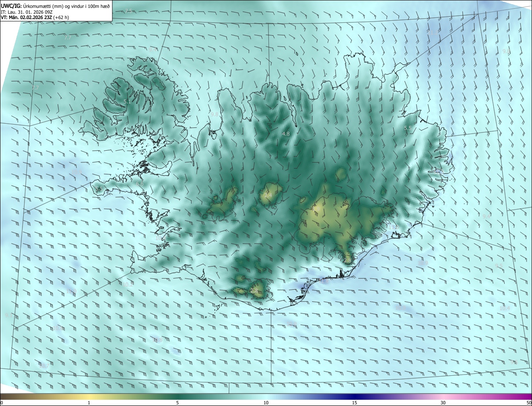
Task: Click the 10.2 value label offshore
Action: coord(128,284)
